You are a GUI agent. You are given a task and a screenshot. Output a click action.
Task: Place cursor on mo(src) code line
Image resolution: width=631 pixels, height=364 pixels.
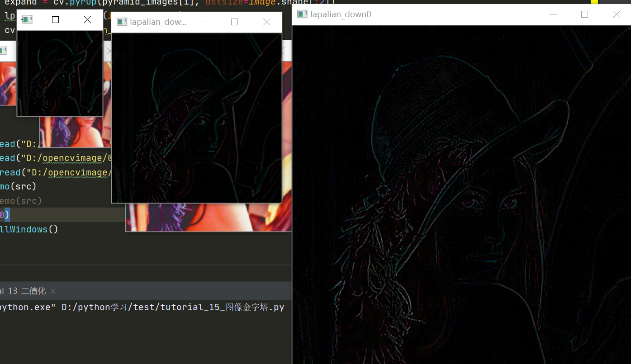click(x=18, y=186)
